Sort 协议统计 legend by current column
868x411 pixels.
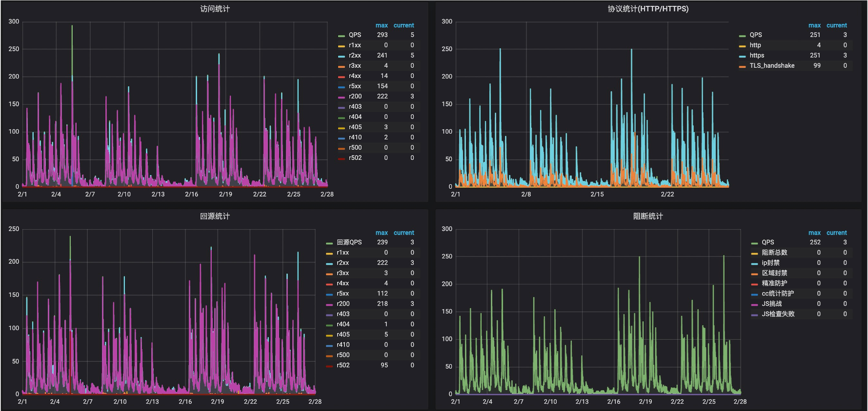point(836,25)
